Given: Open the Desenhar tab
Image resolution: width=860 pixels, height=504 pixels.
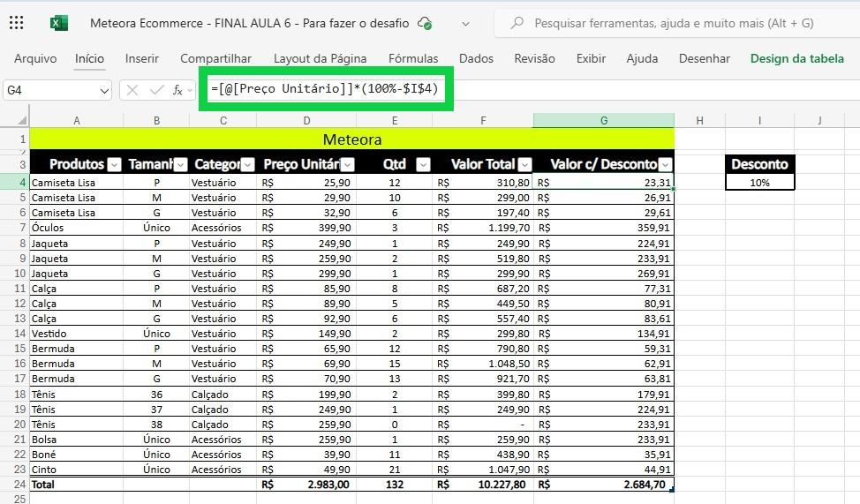Looking at the screenshot, I should [705, 58].
